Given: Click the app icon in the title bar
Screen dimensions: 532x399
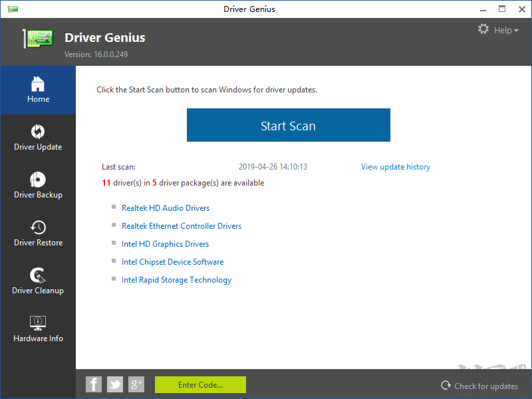Looking at the screenshot, I should point(13,9).
